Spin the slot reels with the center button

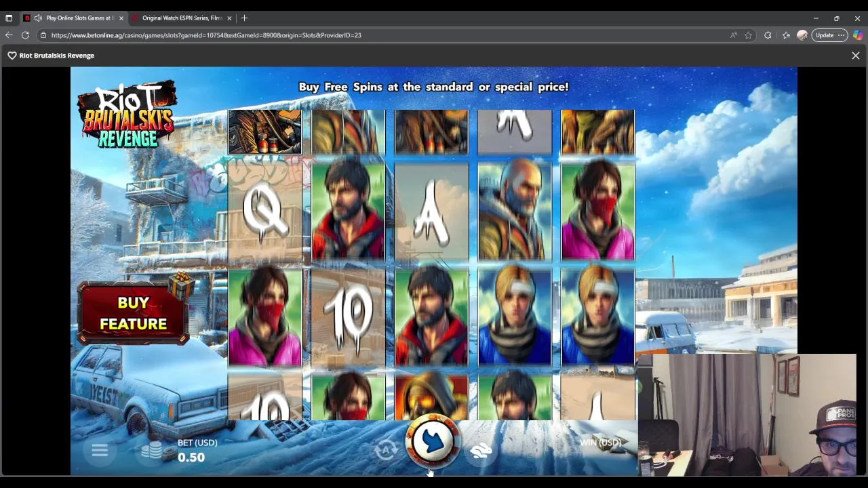[x=433, y=441]
